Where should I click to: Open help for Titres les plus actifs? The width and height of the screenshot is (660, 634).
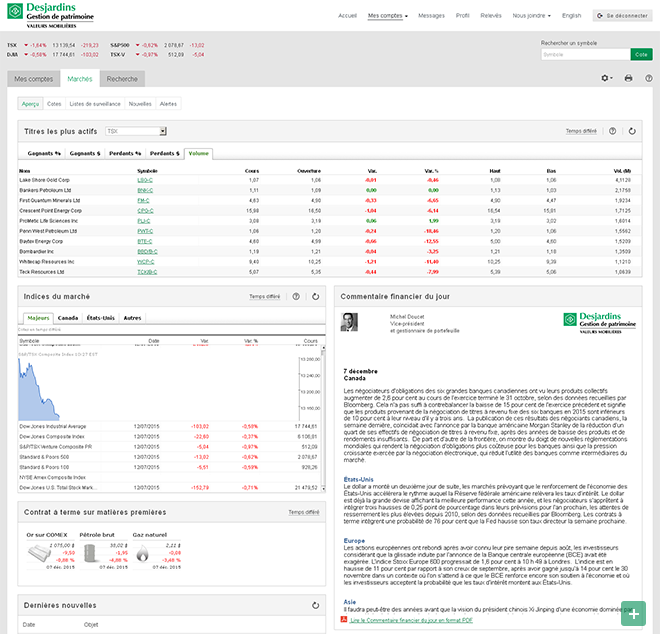612,131
